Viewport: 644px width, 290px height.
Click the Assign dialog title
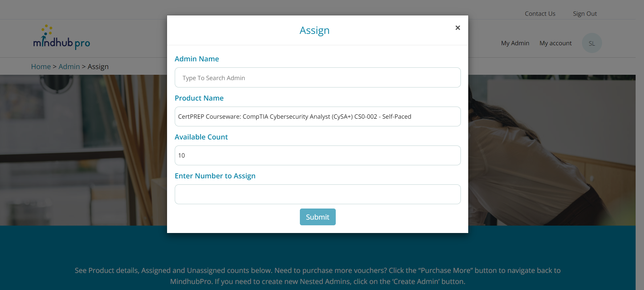coord(314,31)
